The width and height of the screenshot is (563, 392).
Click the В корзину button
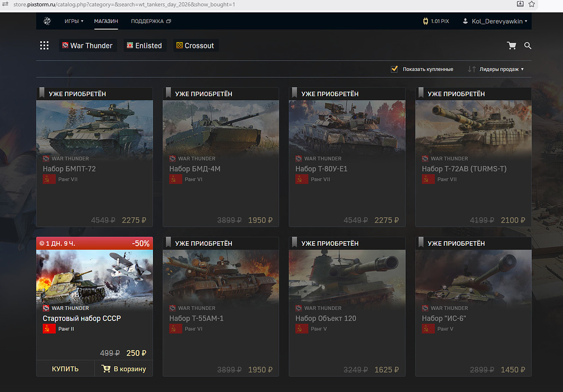[x=124, y=369]
